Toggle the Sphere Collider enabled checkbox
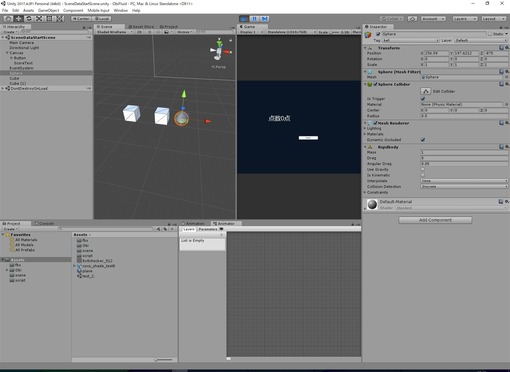Screen dimensions: 510x372 375,84
